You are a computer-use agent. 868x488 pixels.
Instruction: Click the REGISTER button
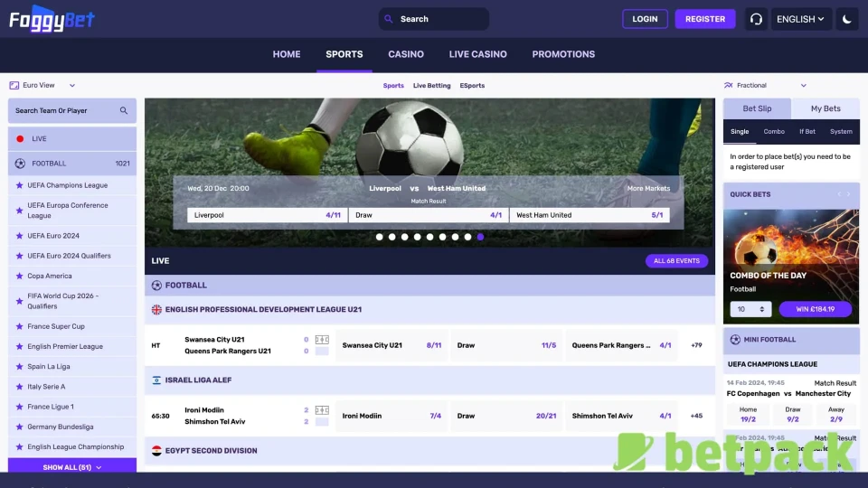click(704, 19)
